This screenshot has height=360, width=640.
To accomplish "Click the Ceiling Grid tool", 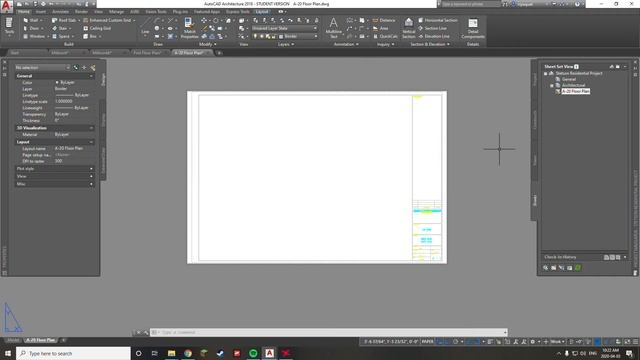I will click(x=97, y=28).
